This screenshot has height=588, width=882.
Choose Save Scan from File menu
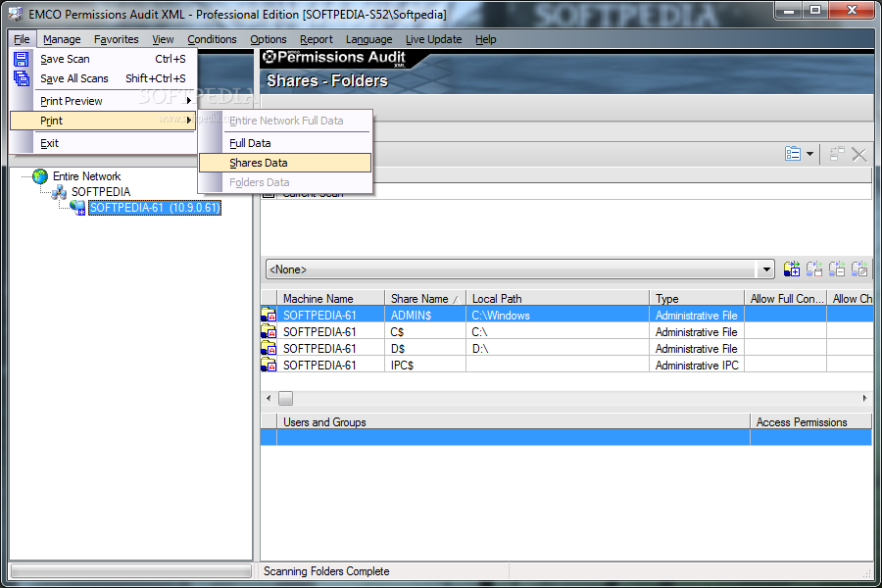click(103, 59)
